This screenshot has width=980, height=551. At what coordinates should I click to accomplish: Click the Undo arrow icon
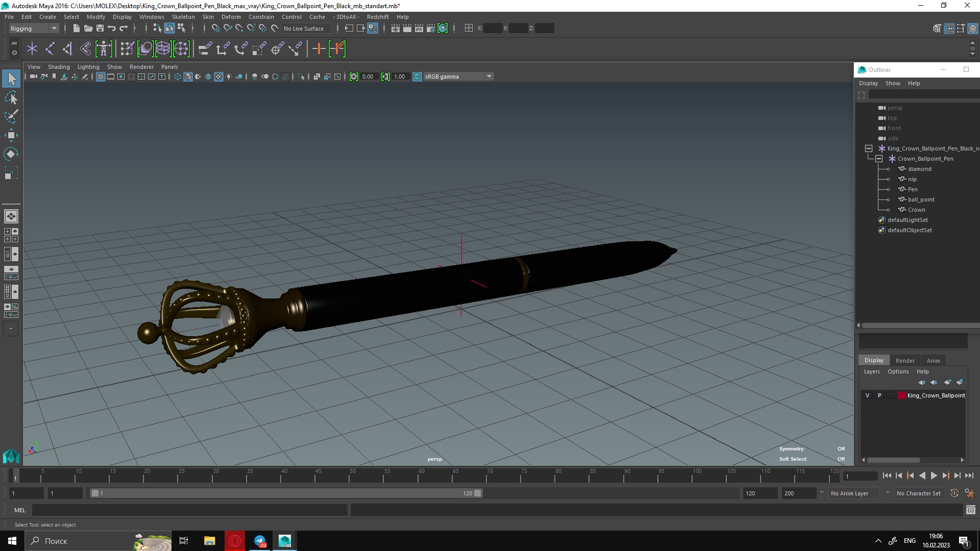pyautogui.click(x=111, y=29)
